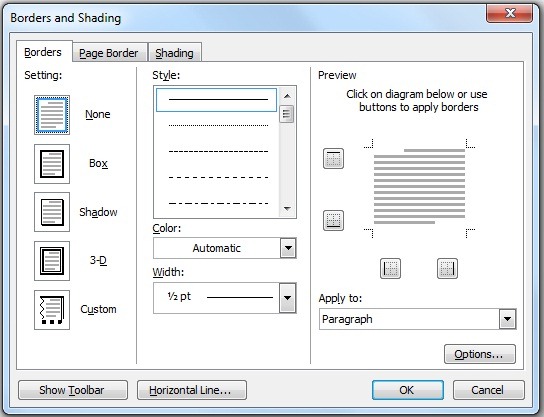Switch to the Page Border tab
Image resolution: width=544 pixels, height=417 pixels.
pos(109,53)
